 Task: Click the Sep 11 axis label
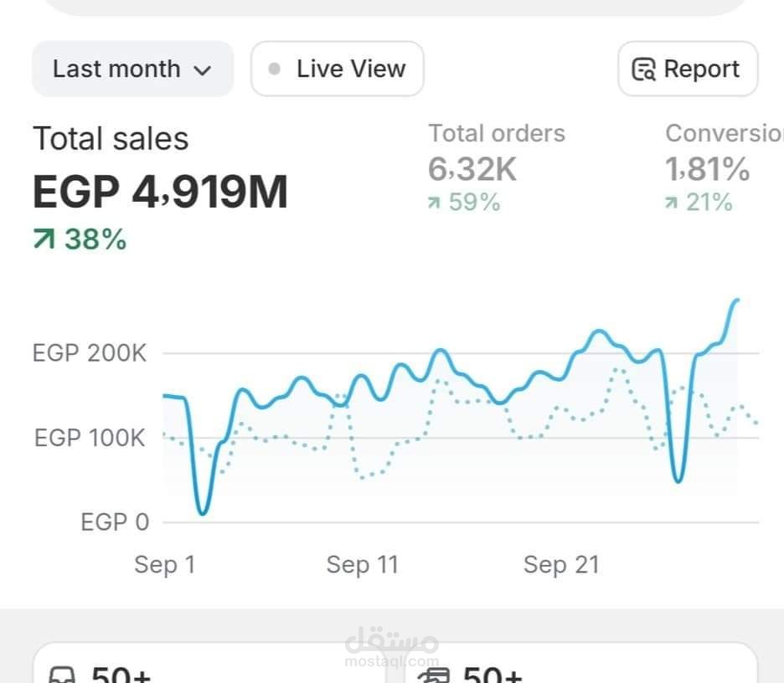click(x=362, y=565)
